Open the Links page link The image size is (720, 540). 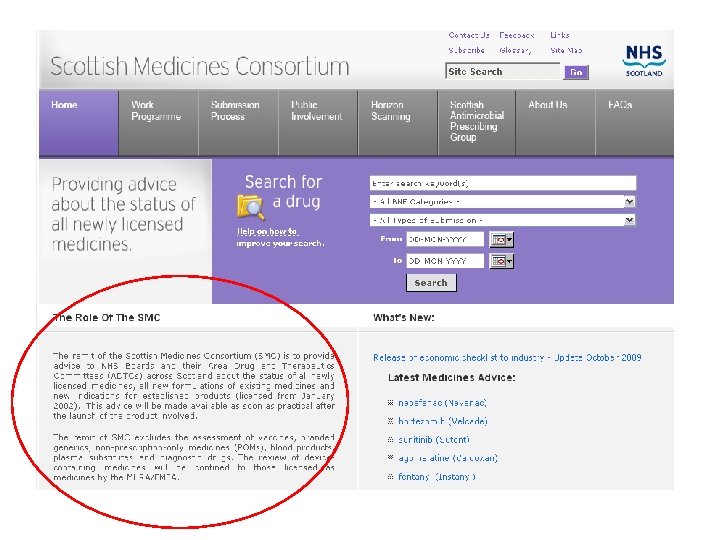click(x=560, y=35)
